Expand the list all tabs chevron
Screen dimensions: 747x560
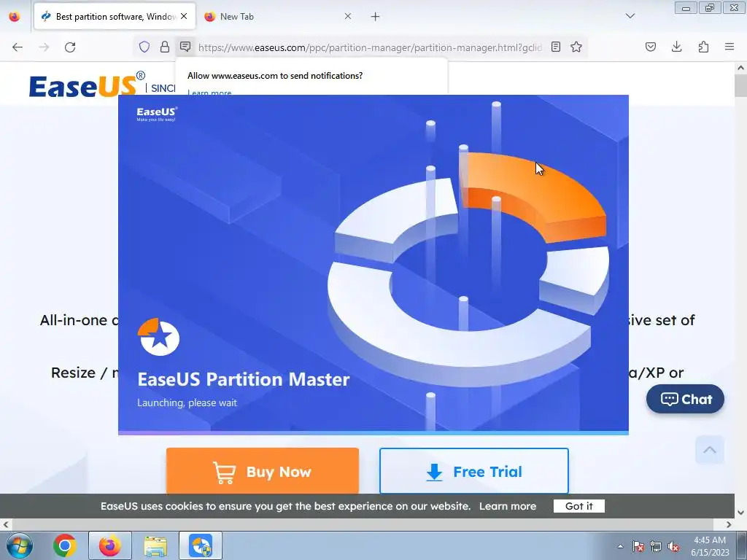coord(630,16)
